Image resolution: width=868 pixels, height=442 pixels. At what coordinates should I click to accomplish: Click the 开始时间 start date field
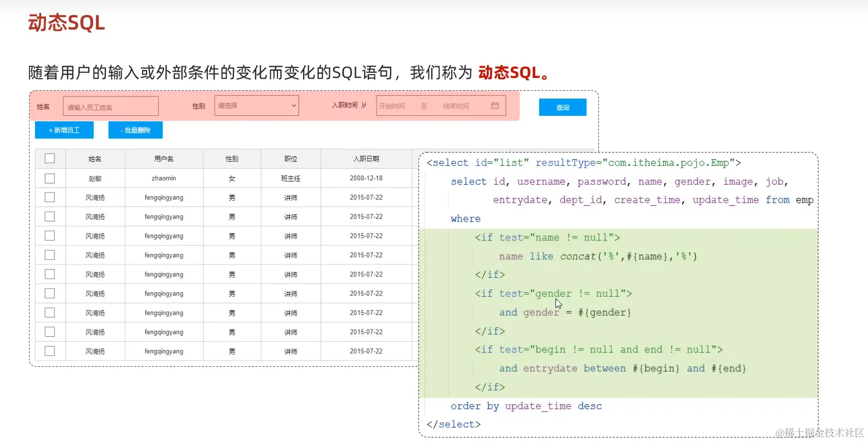[x=393, y=106]
